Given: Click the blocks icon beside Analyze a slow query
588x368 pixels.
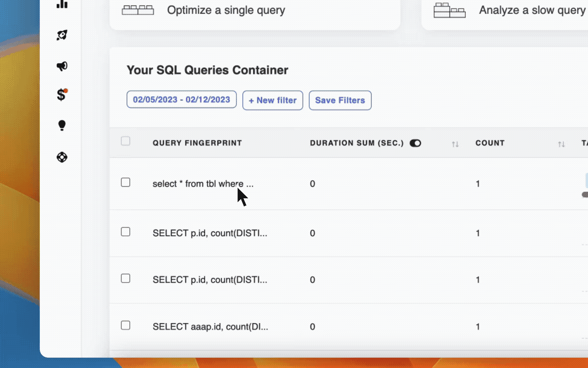Looking at the screenshot, I should tap(449, 10).
